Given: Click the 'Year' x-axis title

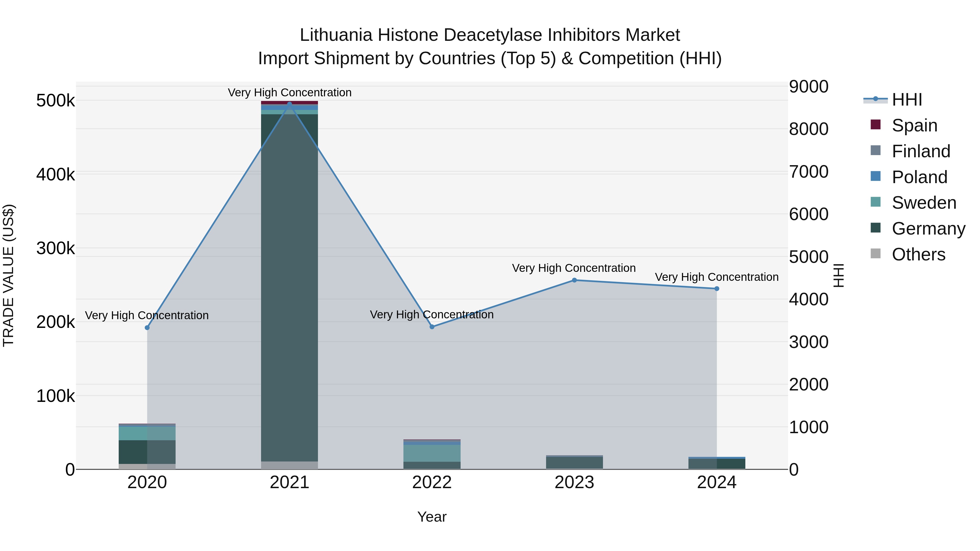Looking at the screenshot, I should point(432,517).
